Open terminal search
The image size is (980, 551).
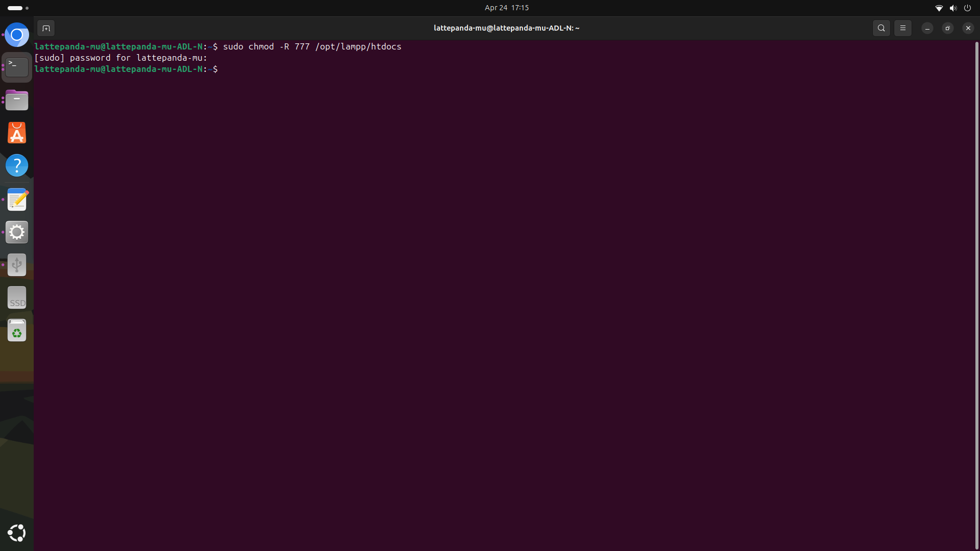(x=881, y=28)
